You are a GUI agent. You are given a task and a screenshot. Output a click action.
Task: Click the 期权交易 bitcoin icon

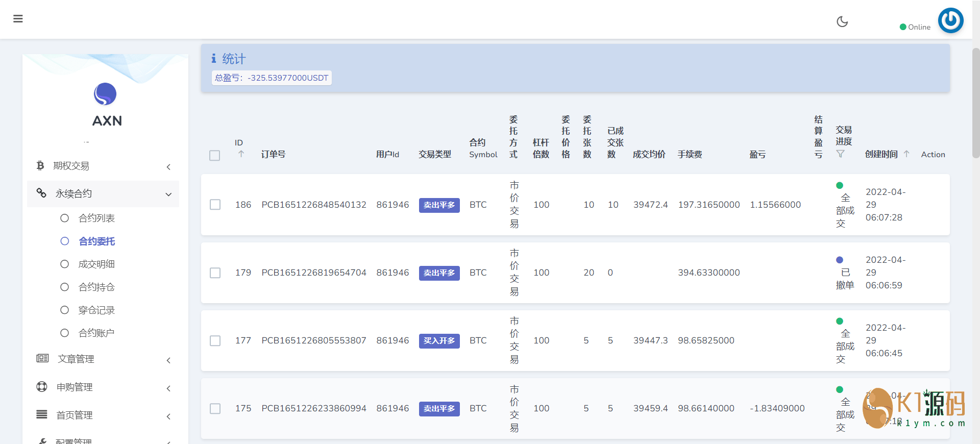coord(40,165)
